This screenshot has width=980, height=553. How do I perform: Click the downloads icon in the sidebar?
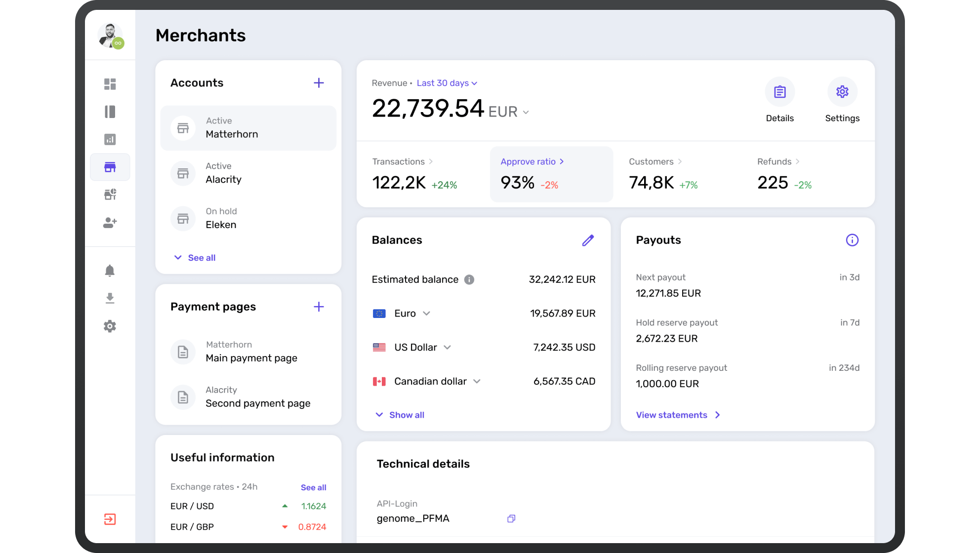(110, 298)
